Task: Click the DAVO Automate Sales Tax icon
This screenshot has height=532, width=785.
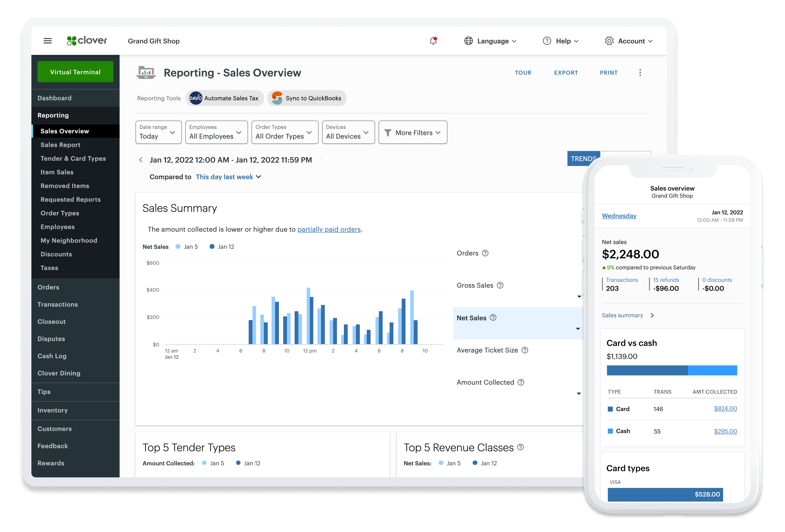Action: pos(196,98)
